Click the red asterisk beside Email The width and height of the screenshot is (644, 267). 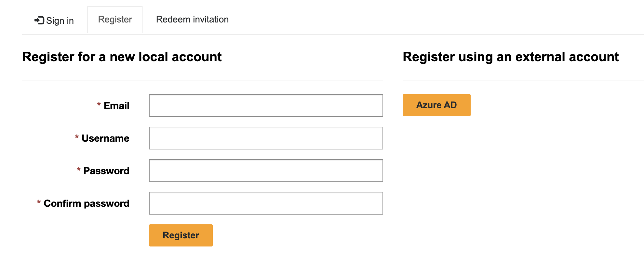click(99, 105)
